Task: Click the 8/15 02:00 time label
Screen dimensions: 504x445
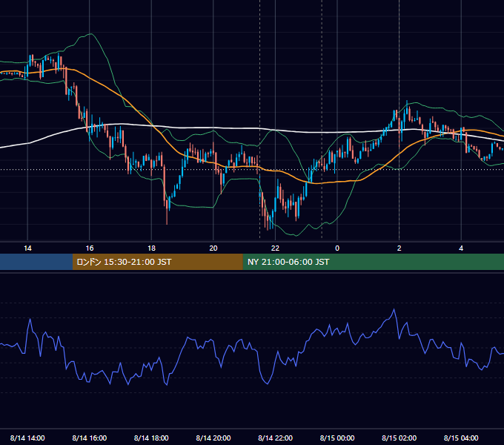Action: click(x=399, y=438)
